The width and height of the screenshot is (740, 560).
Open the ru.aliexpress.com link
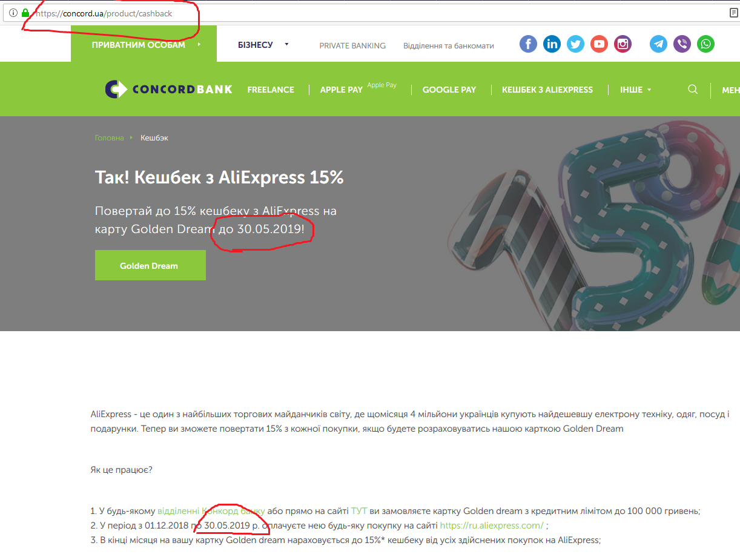coord(491,525)
